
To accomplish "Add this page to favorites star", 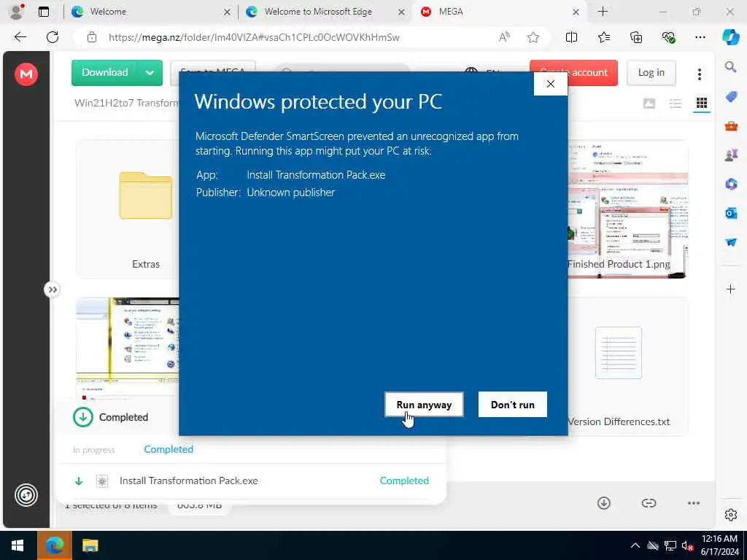I will [x=533, y=37].
